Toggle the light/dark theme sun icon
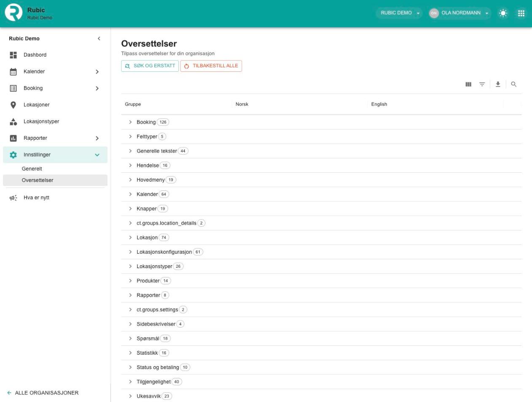The width and height of the screenshot is (532, 402). 503,13
